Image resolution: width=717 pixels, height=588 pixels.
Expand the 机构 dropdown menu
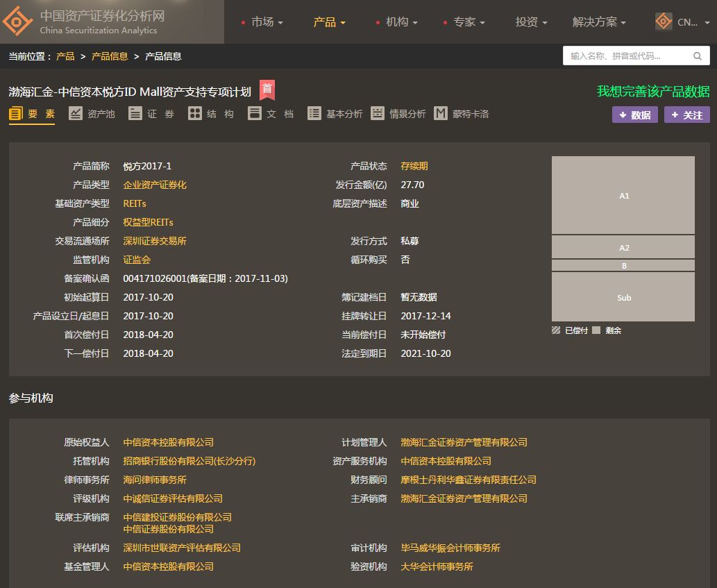point(401,22)
